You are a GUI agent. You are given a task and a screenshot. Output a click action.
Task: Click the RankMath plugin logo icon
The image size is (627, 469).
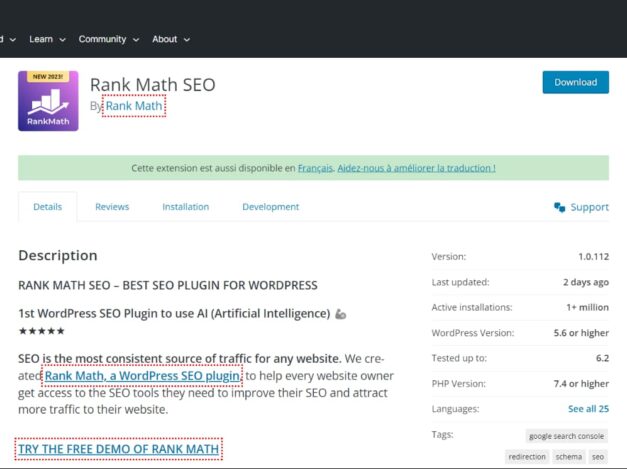pos(48,101)
